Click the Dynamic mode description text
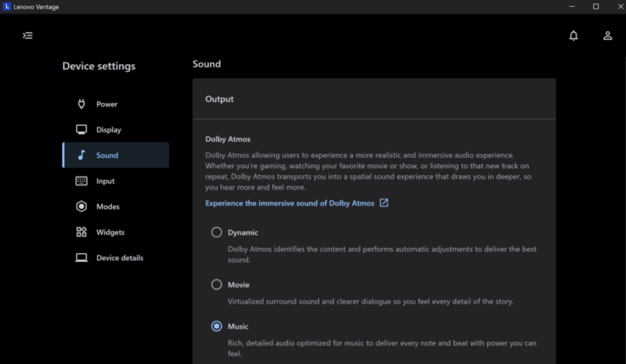The height and width of the screenshot is (364, 626). click(382, 254)
